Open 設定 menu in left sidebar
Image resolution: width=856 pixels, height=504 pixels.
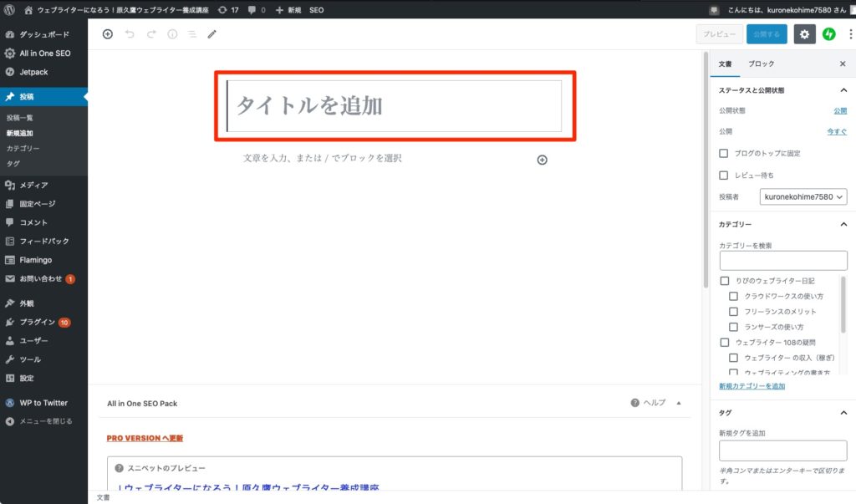43,378
